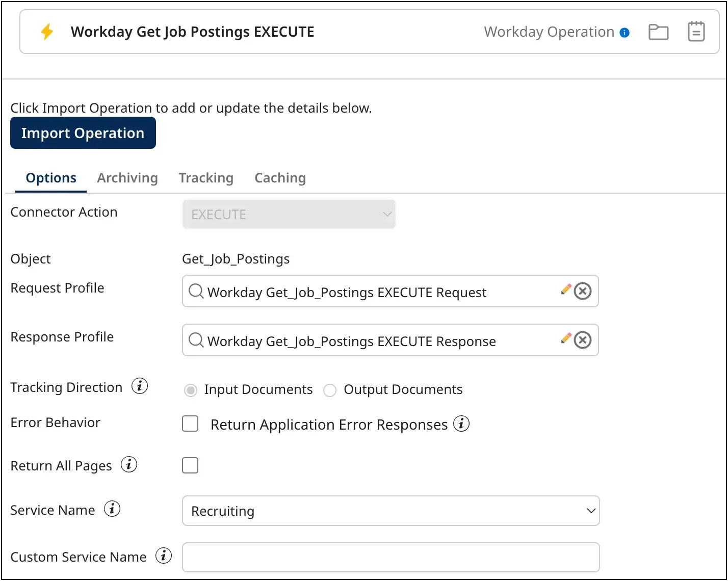Screen dimensions: 728x581
Task: Open the Caching tab
Action: (280, 177)
